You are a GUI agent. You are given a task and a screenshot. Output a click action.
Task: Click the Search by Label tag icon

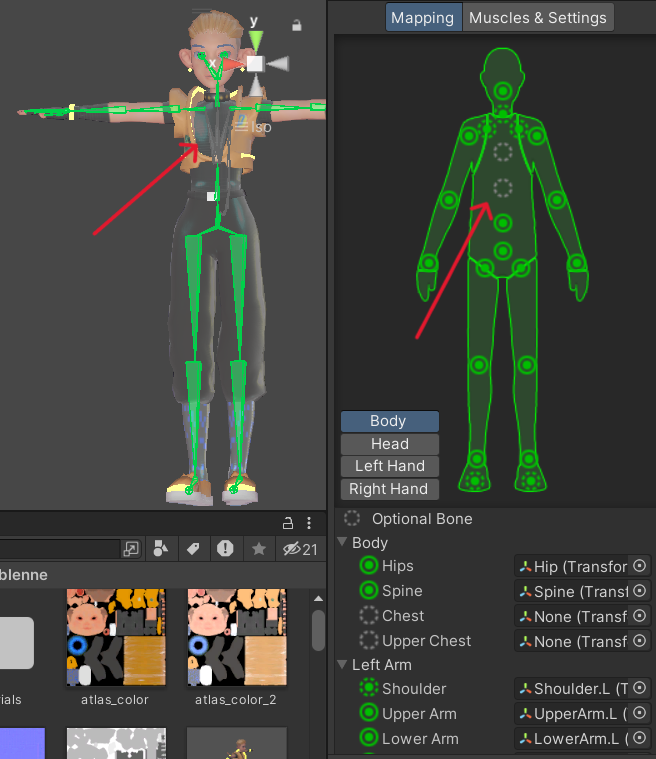tap(191, 548)
